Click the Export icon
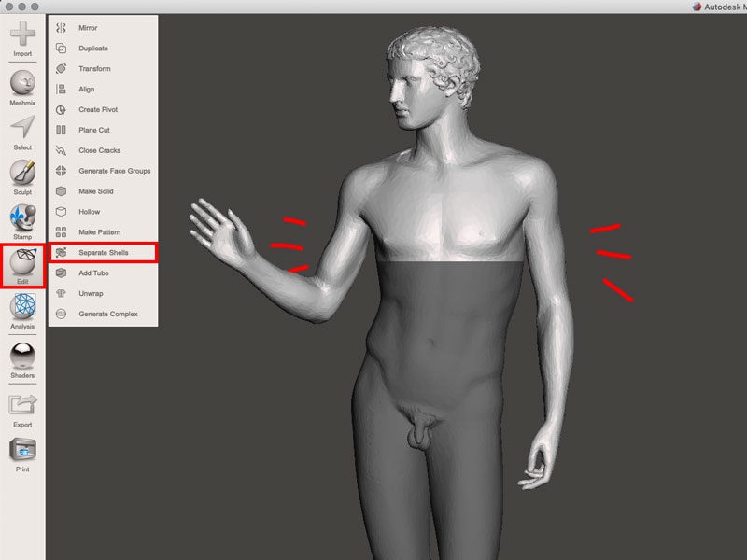The height and width of the screenshot is (560, 747). (22, 407)
